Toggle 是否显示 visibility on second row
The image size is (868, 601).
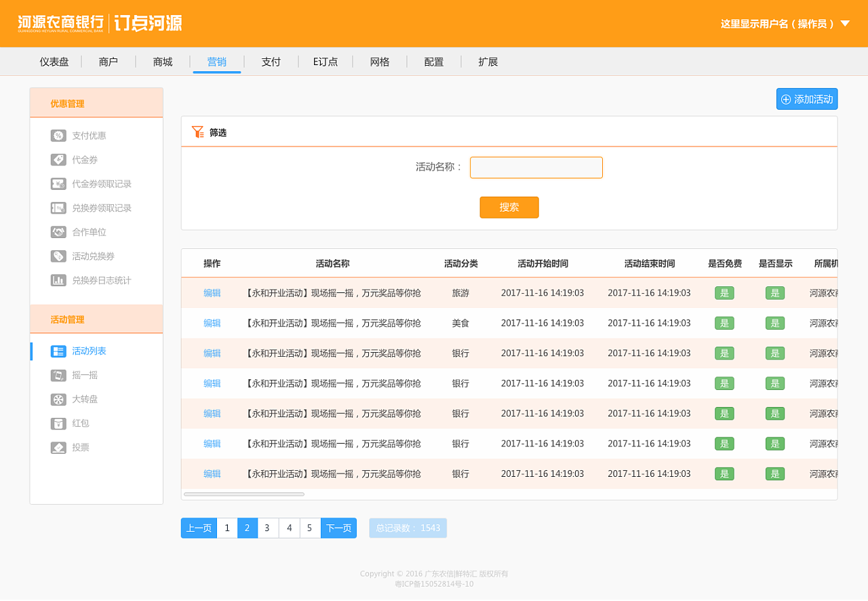pyautogui.click(x=775, y=323)
